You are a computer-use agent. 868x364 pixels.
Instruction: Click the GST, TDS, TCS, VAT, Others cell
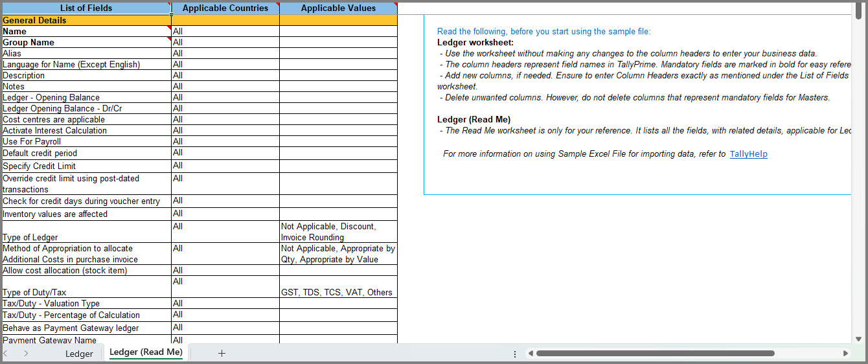click(339, 287)
